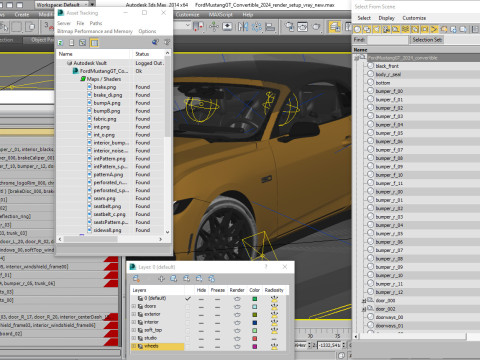480x360 pixels.
Task: Click the Find input field in Select From Scene
Action: pos(387,40)
